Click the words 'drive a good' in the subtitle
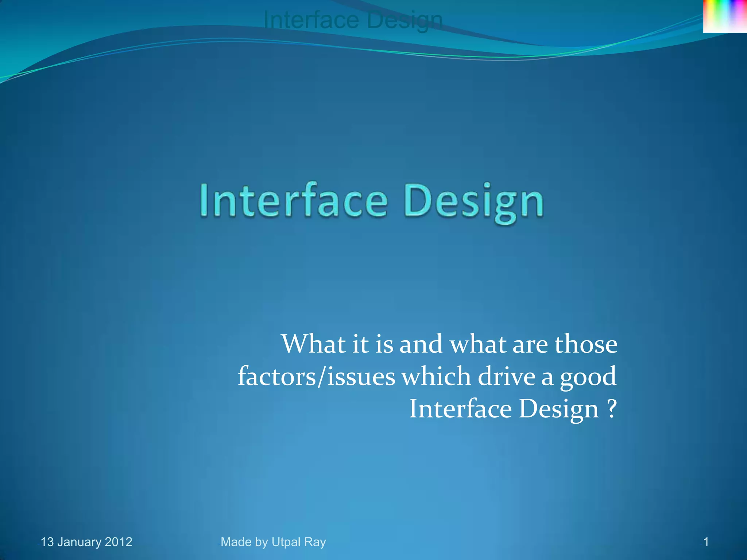Image resolution: width=747 pixels, height=560 pixels. (546, 376)
